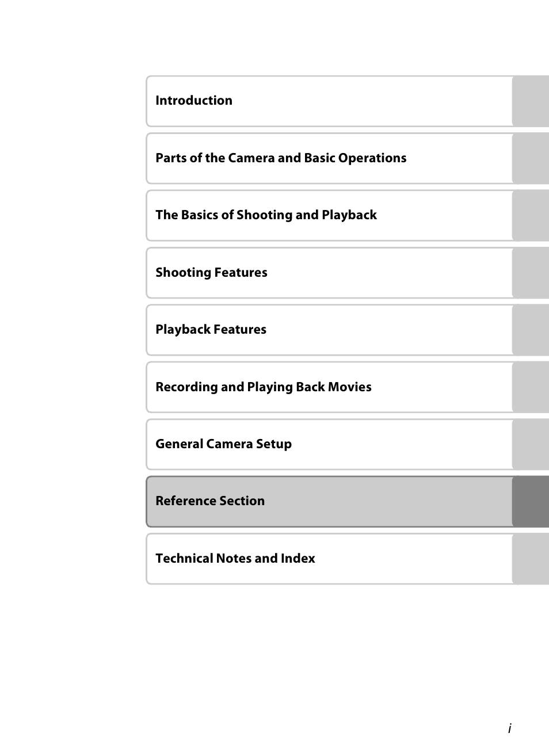Jump to the Shooting Features section
This screenshot has height=756, width=549.
(x=211, y=273)
